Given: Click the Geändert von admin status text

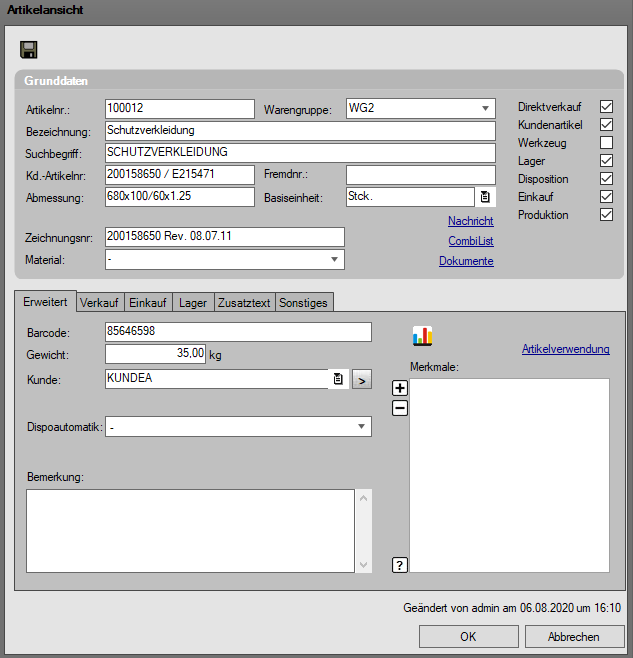Looking at the screenshot, I should click(512, 608).
